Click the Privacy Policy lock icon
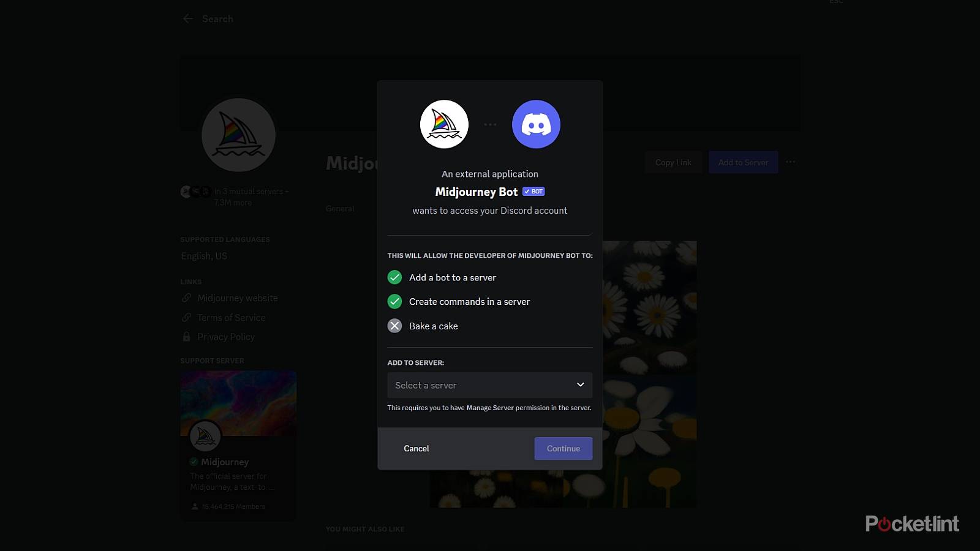980x551 pixels. tap(187, 337)
